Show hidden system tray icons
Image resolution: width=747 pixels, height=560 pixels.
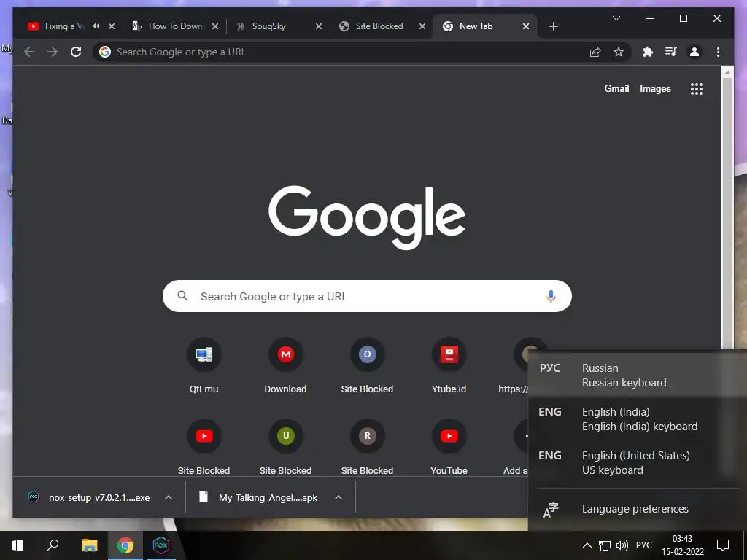pyautogui.click(x=587, y=545)
